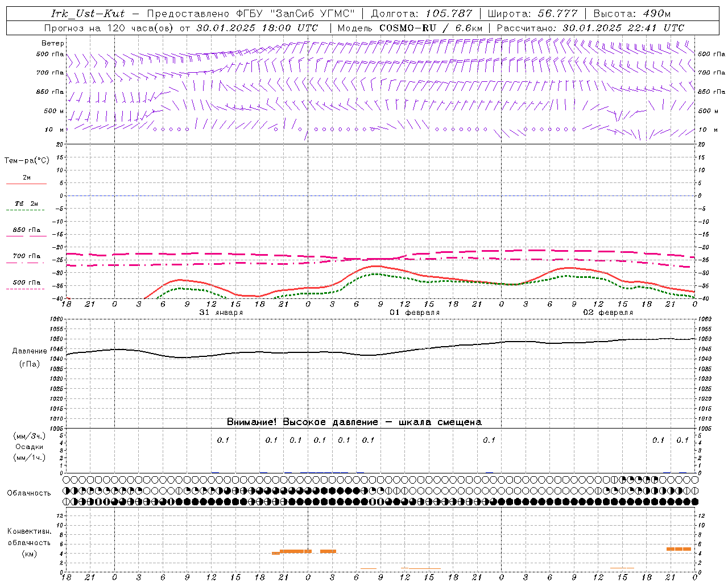Click the forecast start time 30.01.2025 18:00 UTC

[257, 28]
